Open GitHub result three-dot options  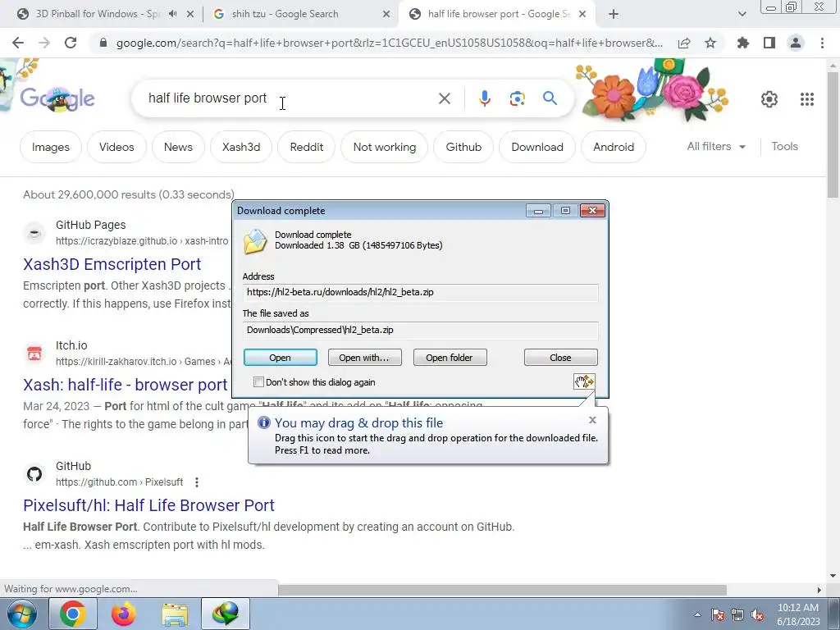(197, 482)
